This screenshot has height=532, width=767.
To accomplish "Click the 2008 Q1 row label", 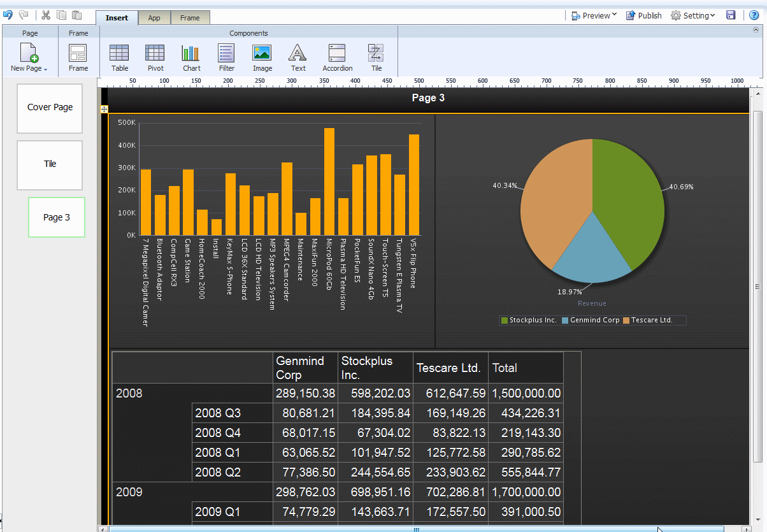I will point(232,452).
